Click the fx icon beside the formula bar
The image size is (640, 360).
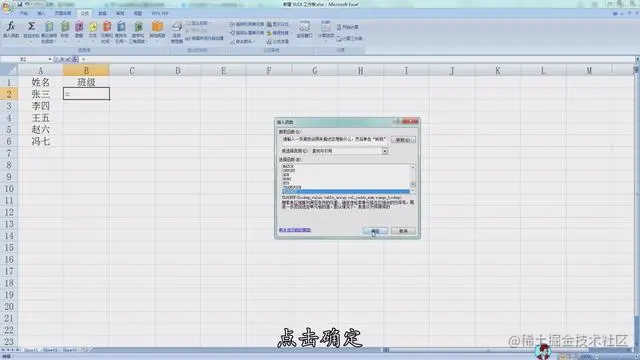pos(76,60)
